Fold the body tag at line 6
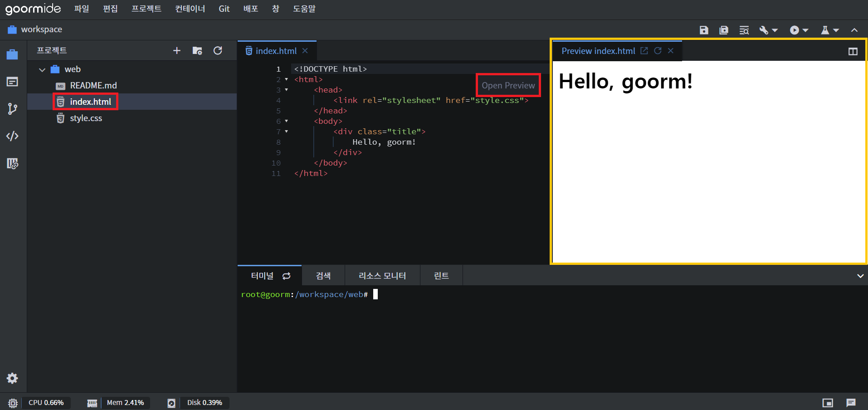868x410 pixels. coord(286,121)
